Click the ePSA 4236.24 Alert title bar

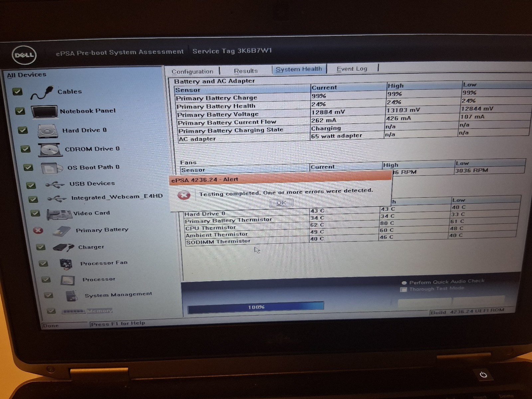coord(281,178)
